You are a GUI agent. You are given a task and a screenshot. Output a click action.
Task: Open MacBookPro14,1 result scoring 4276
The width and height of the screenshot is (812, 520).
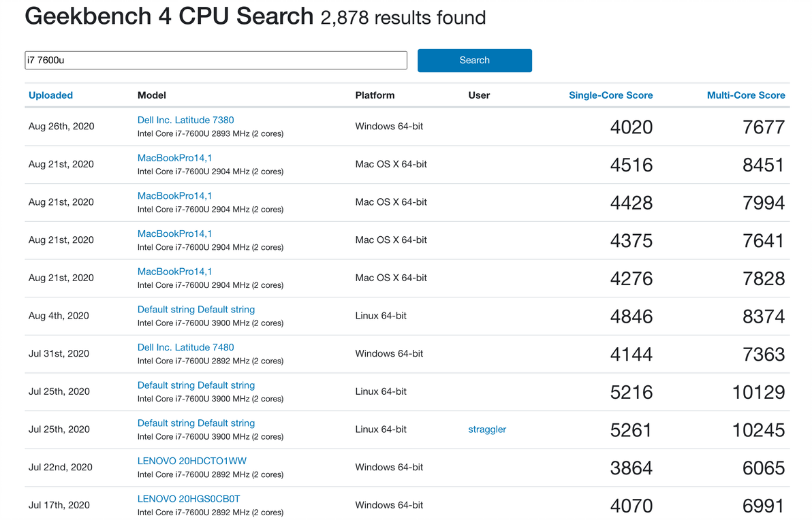174,272
